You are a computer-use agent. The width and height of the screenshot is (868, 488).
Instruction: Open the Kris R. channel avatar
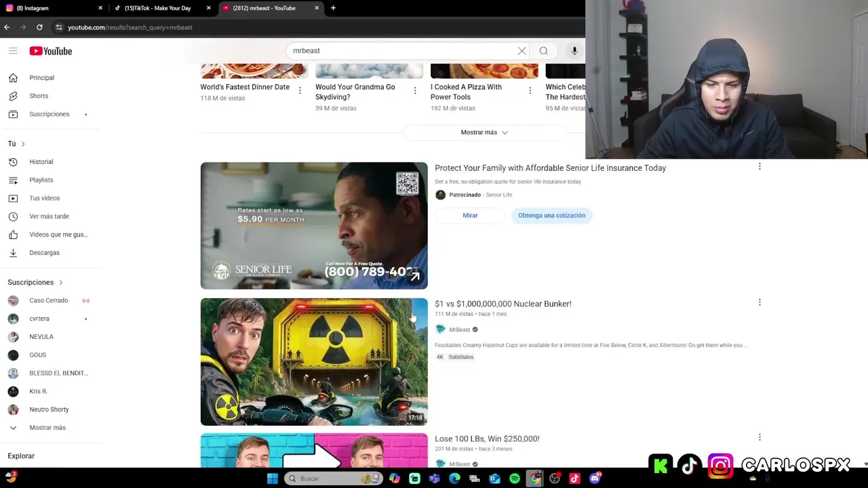(x=13, y=392)
